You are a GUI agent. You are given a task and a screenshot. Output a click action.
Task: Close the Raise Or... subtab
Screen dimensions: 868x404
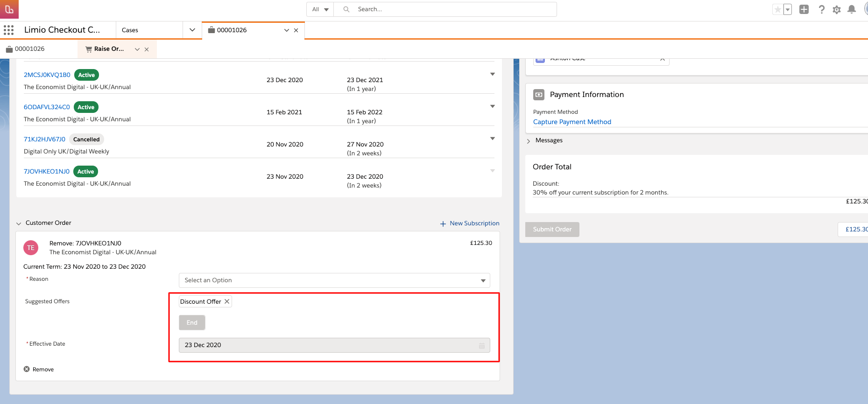147,49
